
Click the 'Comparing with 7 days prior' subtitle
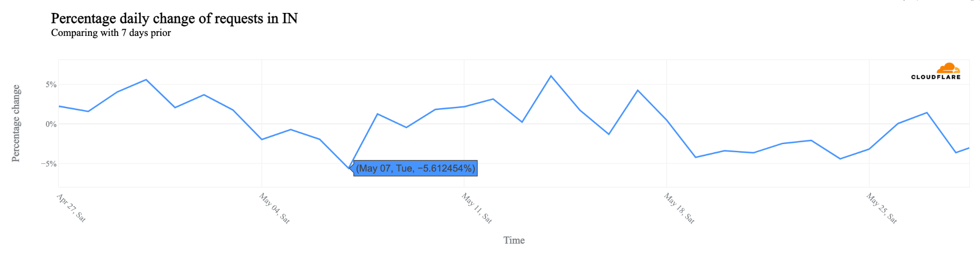point(111,33)
